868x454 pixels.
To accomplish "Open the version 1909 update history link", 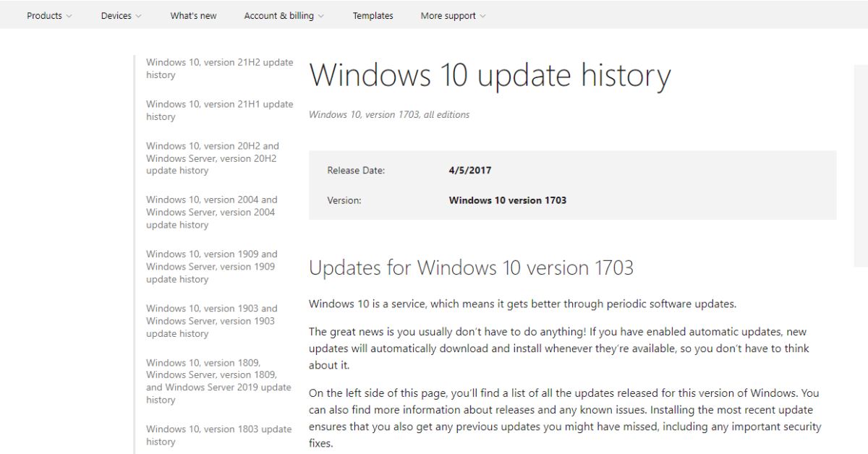I will tap(211, 267).
